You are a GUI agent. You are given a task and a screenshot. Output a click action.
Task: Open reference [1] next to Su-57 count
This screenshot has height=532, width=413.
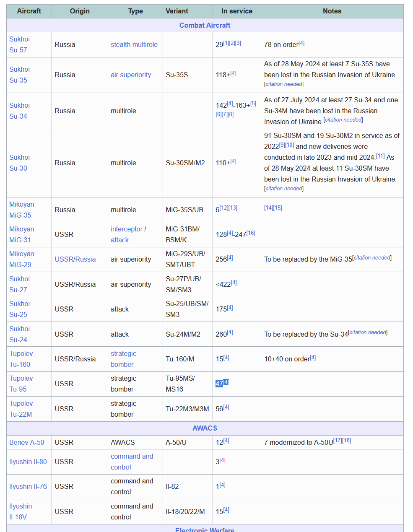pos(226,43)
